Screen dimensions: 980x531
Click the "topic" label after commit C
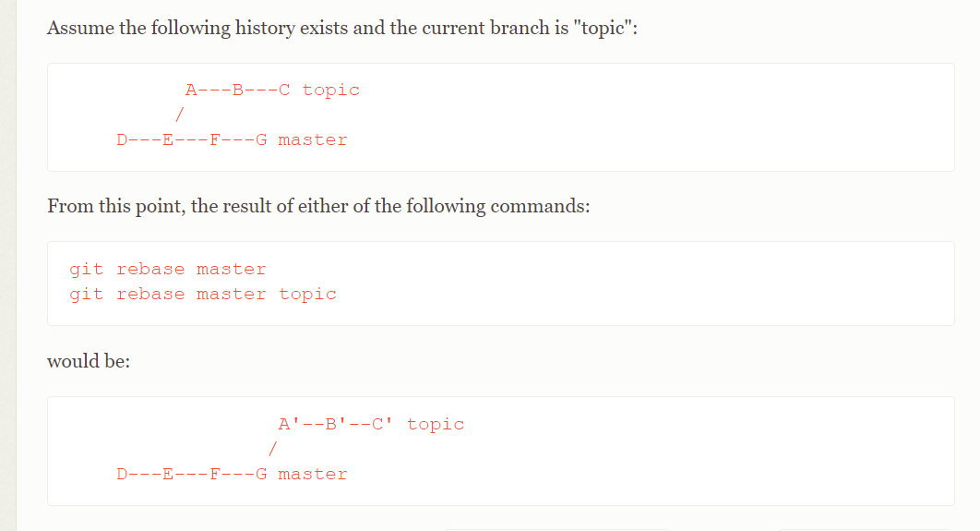tap(330, 91)
